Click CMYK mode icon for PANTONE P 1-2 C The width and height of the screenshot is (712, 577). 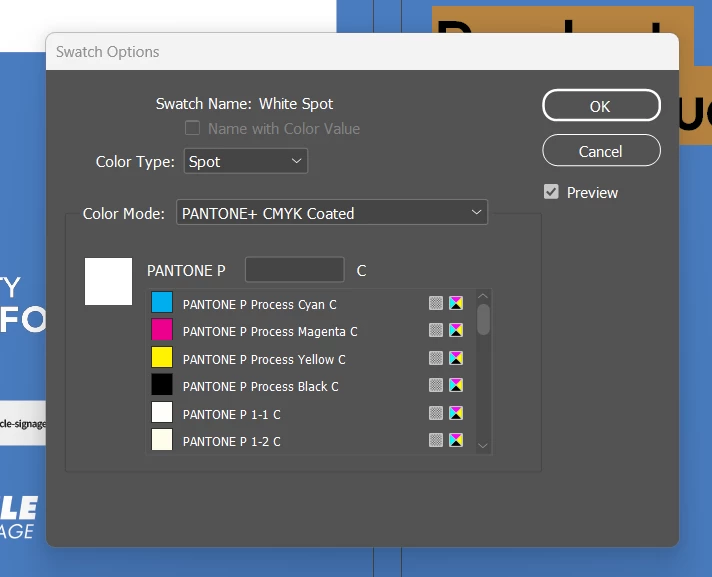(456, 440)
